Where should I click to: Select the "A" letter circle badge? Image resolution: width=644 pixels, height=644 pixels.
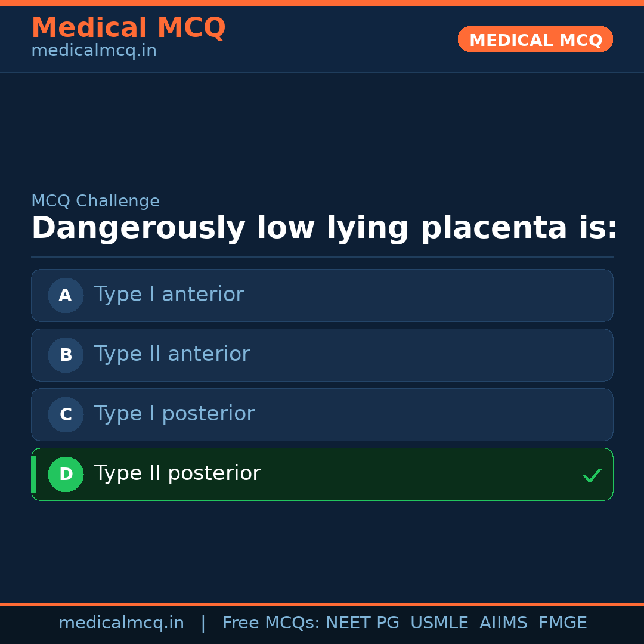[x=66, y=295]
